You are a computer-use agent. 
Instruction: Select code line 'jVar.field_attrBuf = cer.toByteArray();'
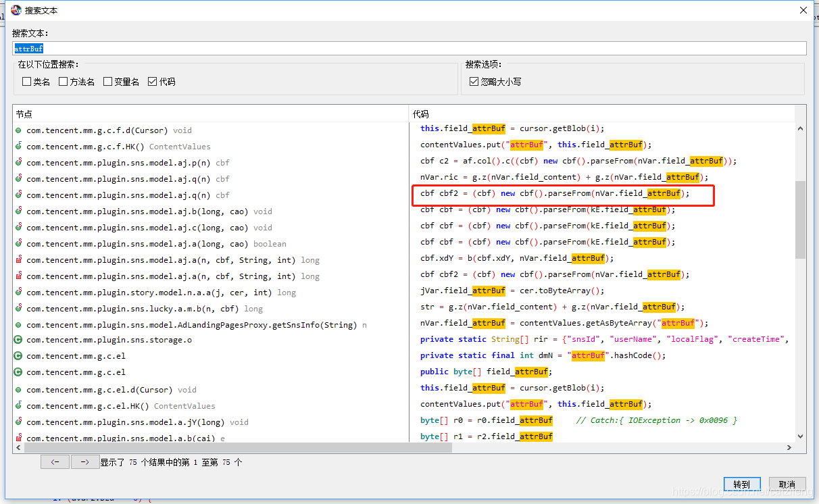512,291
